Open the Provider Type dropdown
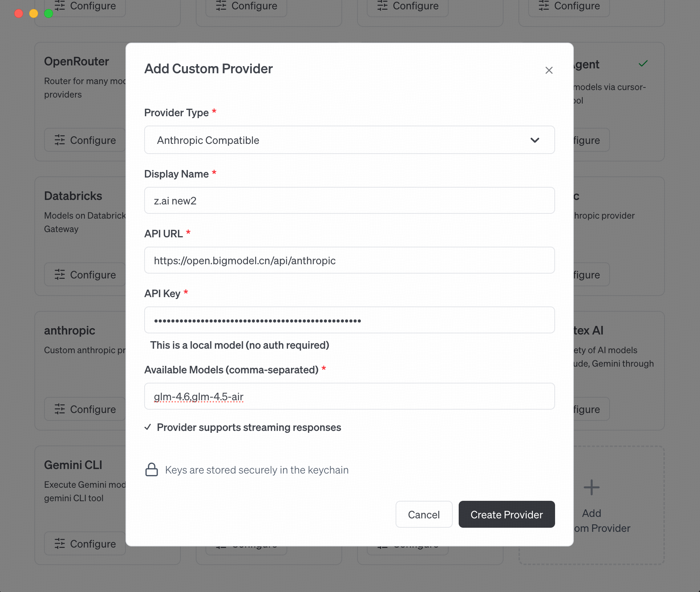 click(349, 140)
